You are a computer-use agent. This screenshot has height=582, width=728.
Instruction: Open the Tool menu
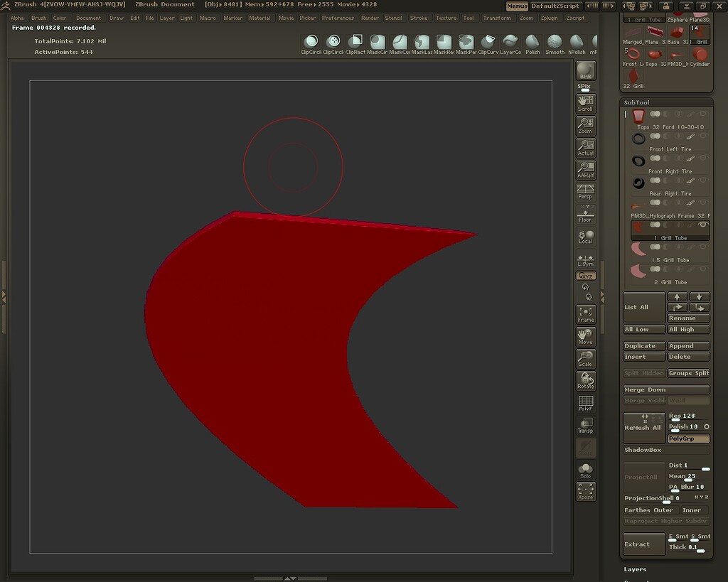[469, 18]
